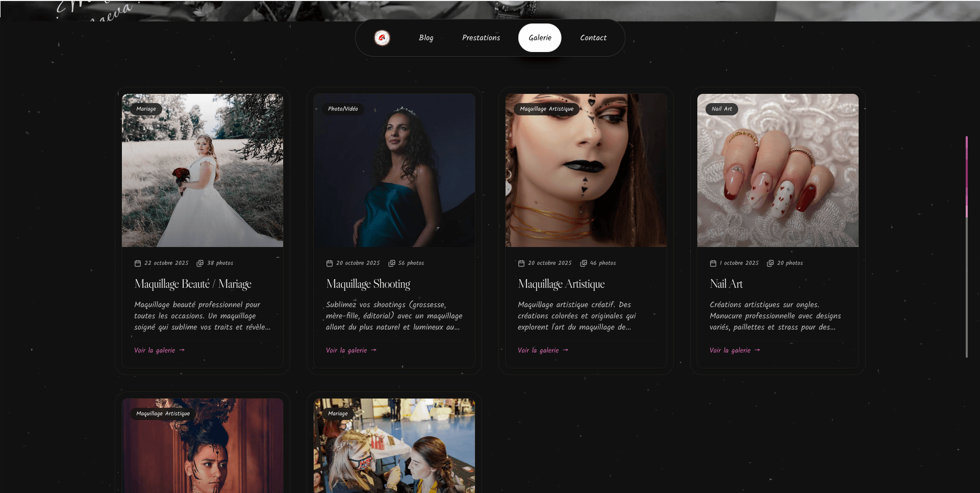The image size is (980, 493).
Task: Click the Maquillage Shooting title
Action: coord(368,284)
